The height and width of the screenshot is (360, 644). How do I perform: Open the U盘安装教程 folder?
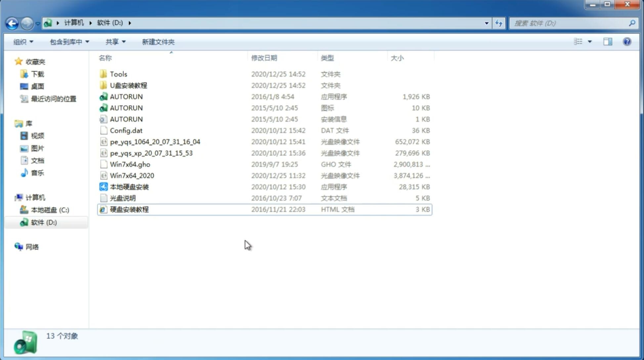tap(128, 85)
